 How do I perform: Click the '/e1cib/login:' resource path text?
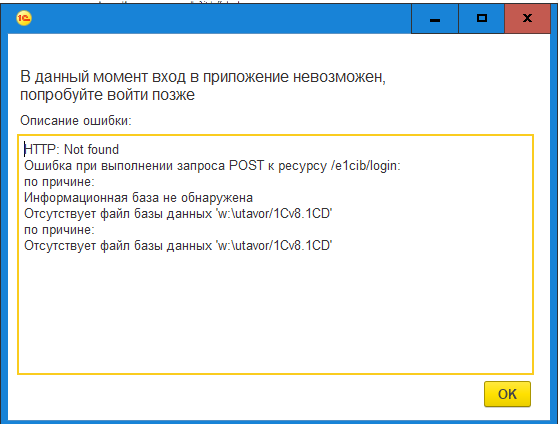tap(366, 166)
